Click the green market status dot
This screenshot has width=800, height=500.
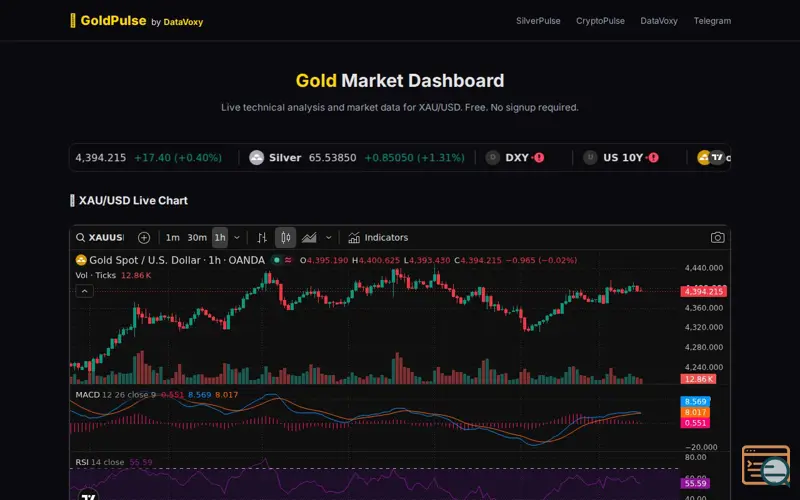pyautogui.click(x=277, y=260)
